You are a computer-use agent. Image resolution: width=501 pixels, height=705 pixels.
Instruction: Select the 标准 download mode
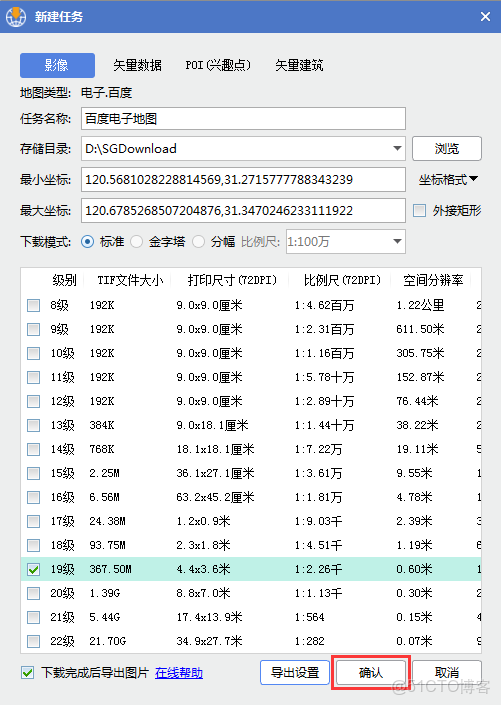[x=88, y=242]
